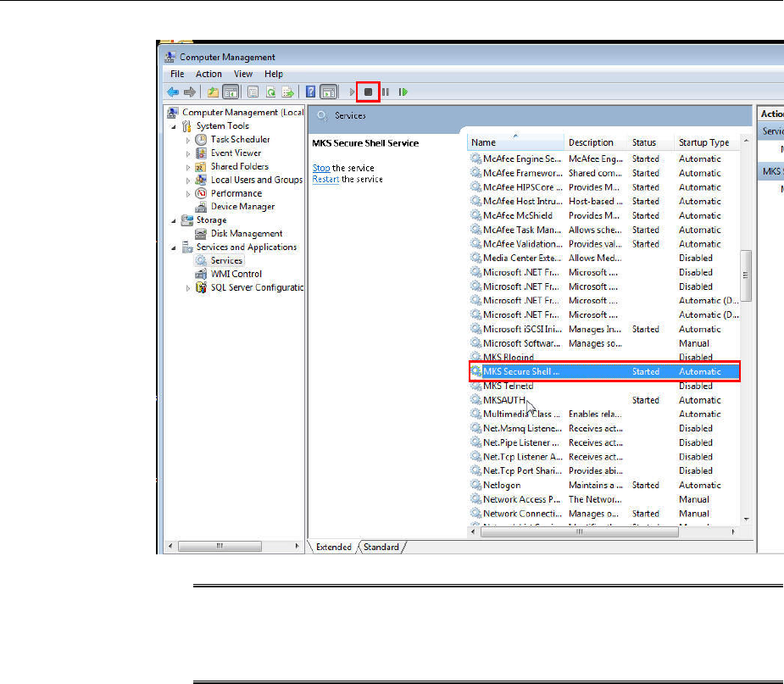Collapse the Storage tree node

click(174, 220)
